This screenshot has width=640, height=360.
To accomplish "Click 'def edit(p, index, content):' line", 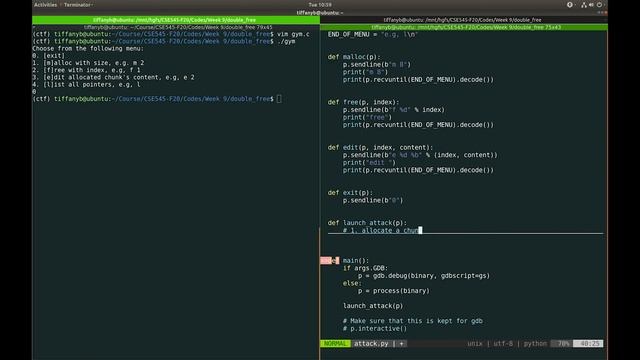I will point(380,148).
